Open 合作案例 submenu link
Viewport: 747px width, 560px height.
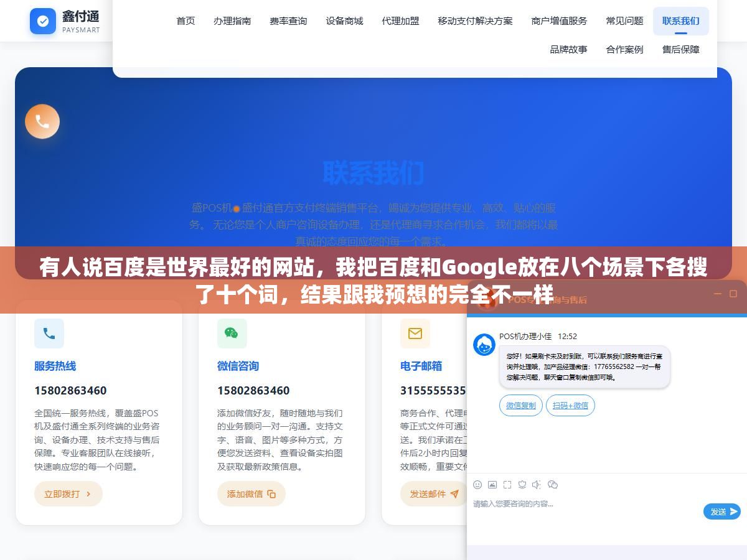pyautogui.click(x=624, y=49)
